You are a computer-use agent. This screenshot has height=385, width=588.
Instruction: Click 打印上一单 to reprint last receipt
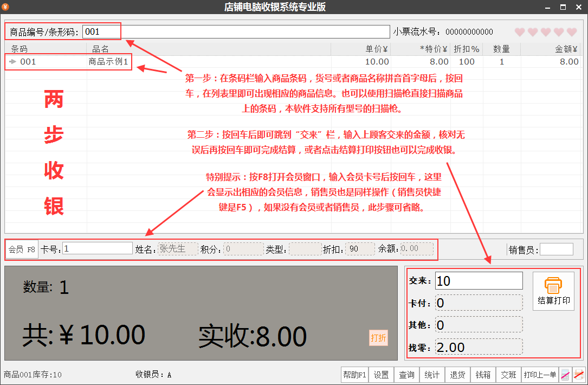coord(540,375)
